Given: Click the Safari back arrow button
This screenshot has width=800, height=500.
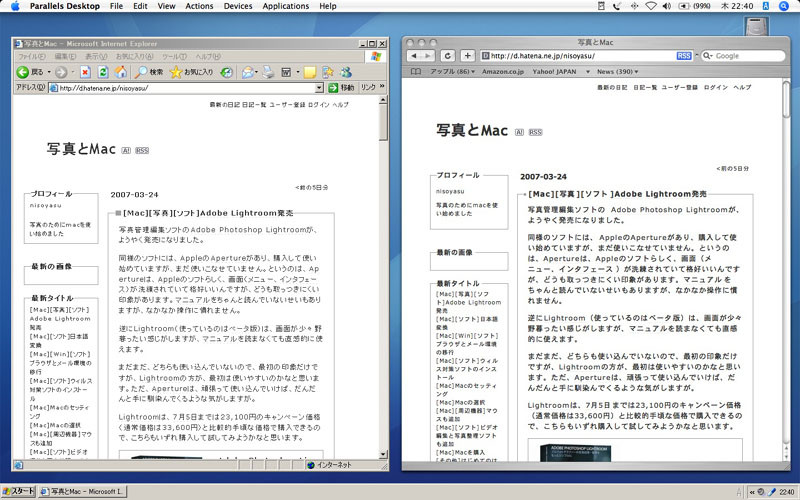Looking at the screenshot, I should [414, 56].
